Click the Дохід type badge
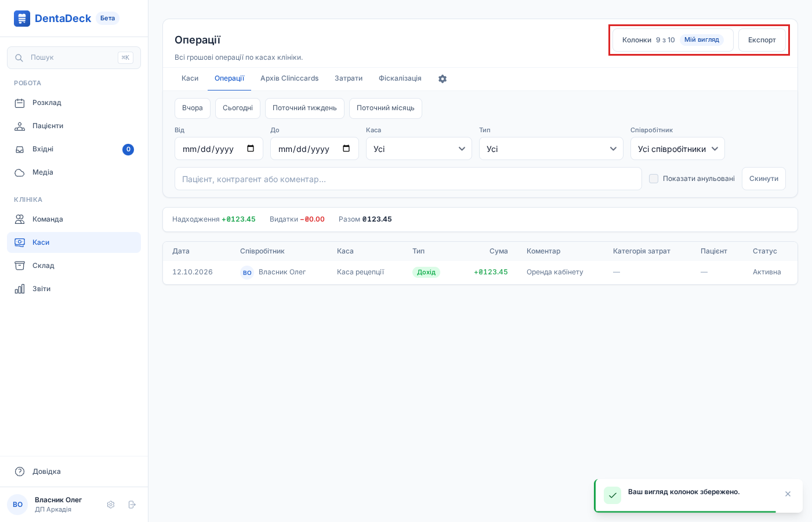812x522 pixels. pos(426,272)
